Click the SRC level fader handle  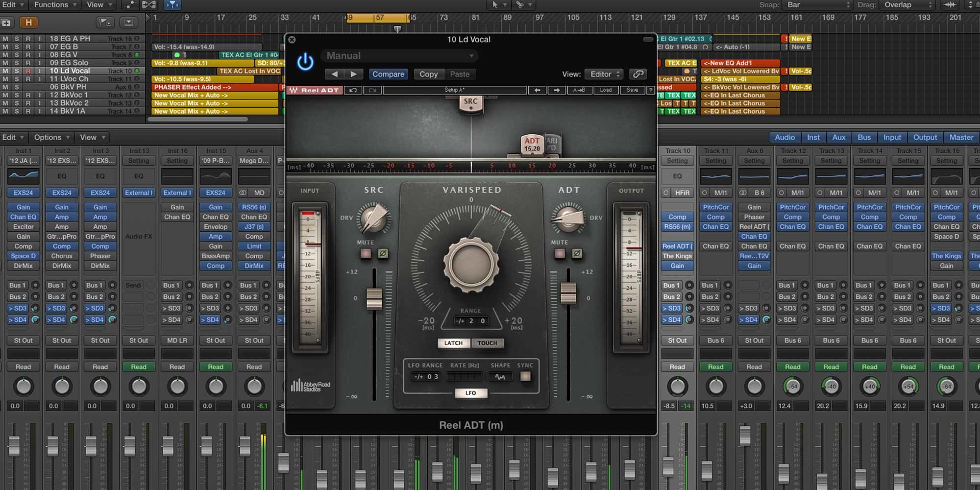click(x=374, y=298)
